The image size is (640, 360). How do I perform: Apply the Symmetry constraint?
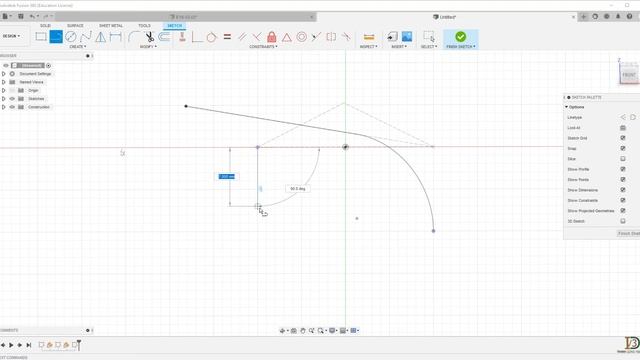(331, 37)
